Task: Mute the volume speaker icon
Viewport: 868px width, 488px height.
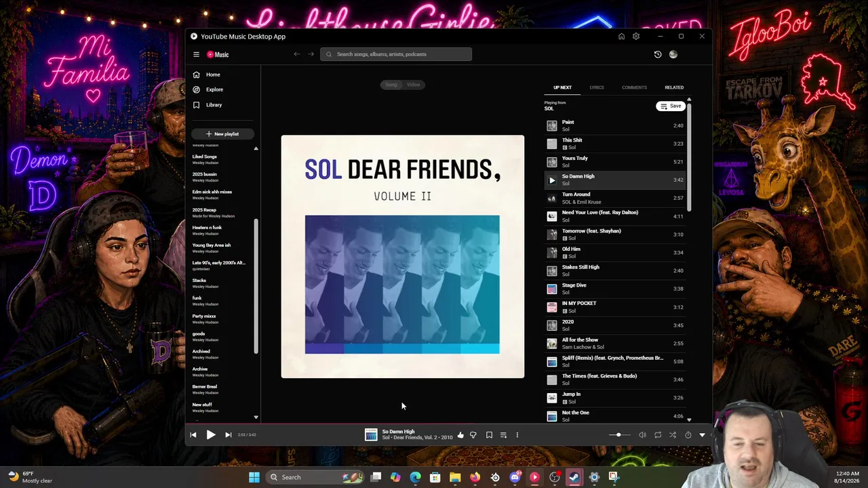Action: (643, 435)
